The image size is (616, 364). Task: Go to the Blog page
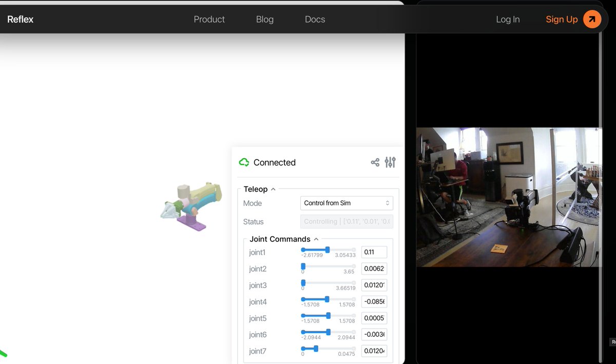(x=265, y=20)
